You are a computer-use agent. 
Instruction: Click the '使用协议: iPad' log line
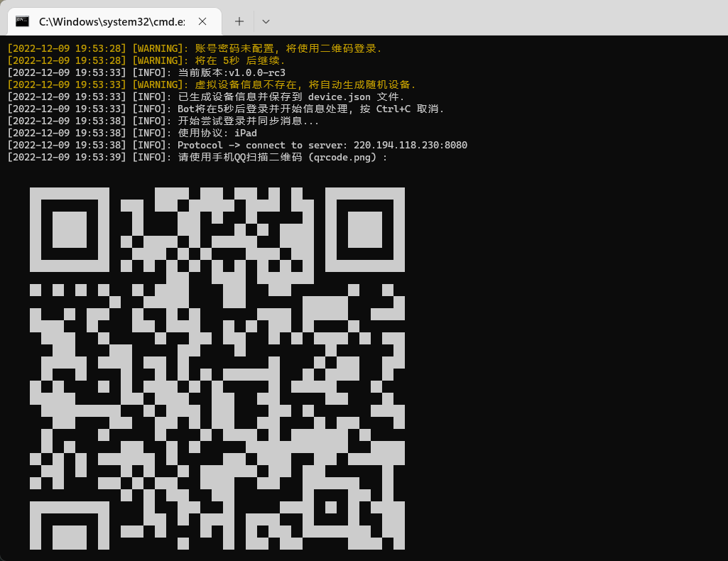click(x=132, y=133)
